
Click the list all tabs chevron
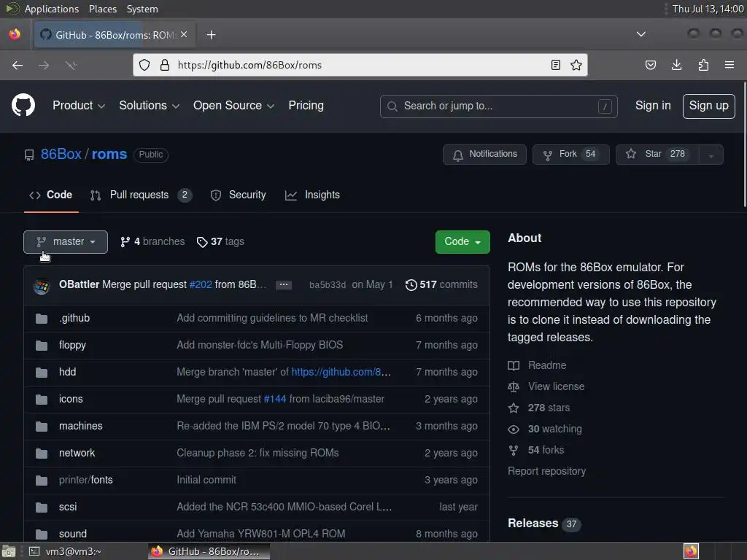[641, 34]
